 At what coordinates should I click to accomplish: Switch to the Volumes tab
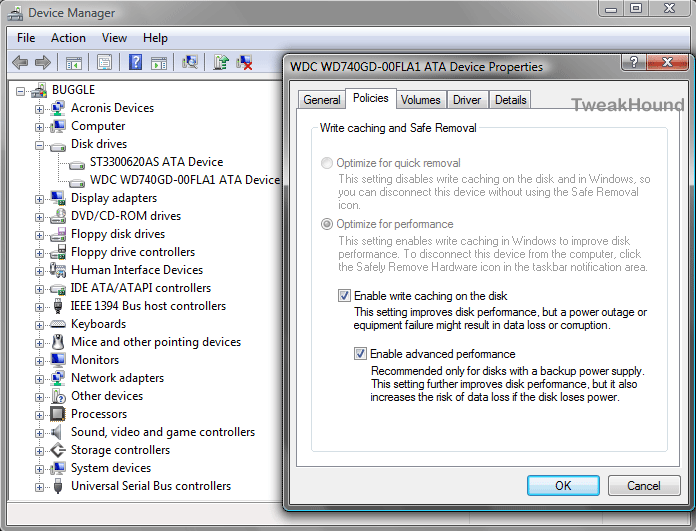pyautogui.click(x=420, y=100)
